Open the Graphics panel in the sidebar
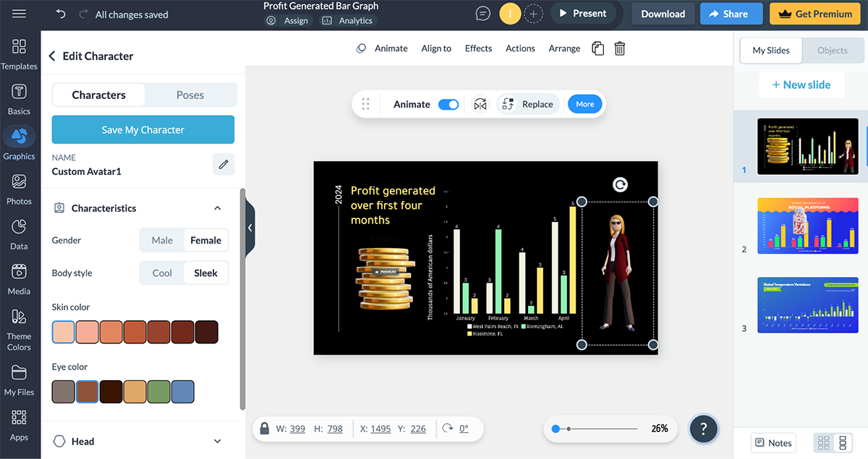868x459 pixels. (19, 142)
